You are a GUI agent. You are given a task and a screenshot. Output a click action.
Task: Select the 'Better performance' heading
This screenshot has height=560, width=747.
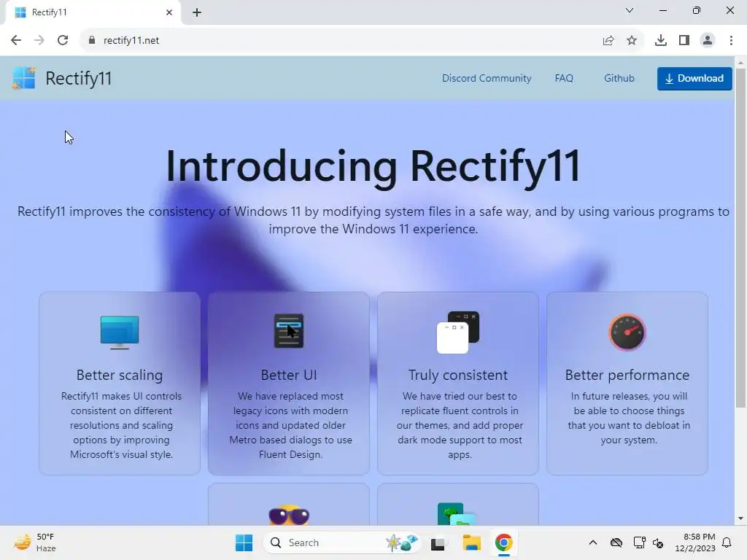pyautogui.click(x=627, y=376)
